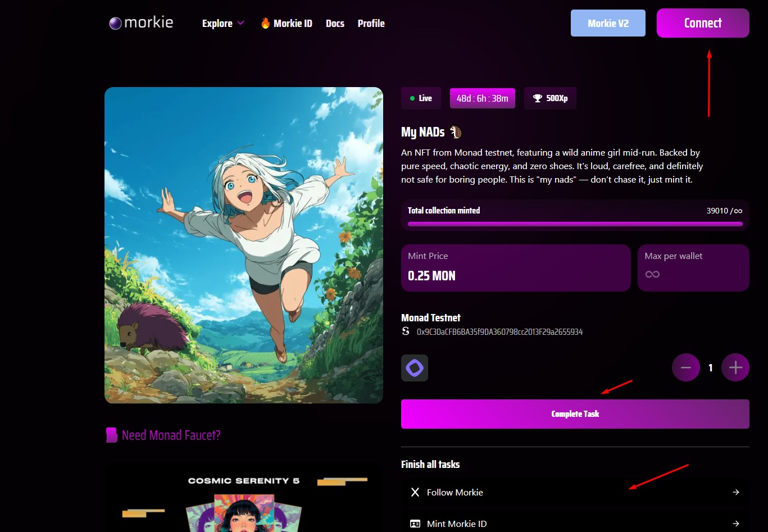Click the Connect wallet button
This screenshot has height=532, width=768.
pos(702,23)
